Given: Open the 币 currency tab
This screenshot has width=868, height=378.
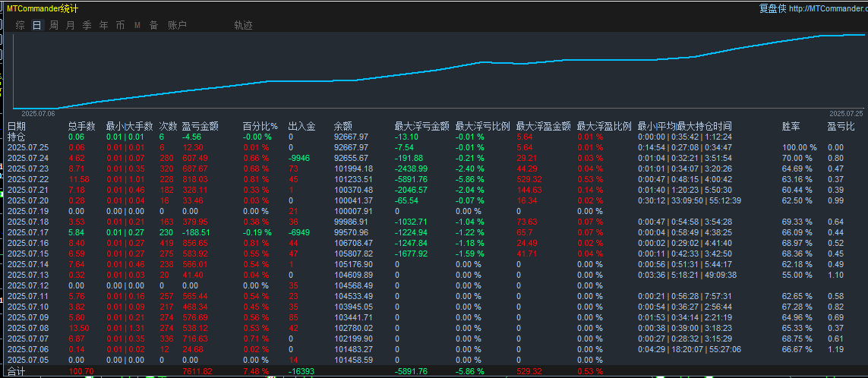Looking at the screenshot, I should pyautogui.click(x=120, y=25).
